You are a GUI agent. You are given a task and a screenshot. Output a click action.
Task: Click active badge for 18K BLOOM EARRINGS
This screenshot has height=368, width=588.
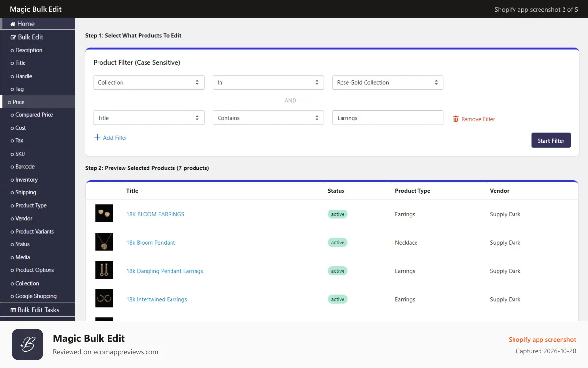pyautogui.click(x=338, y=214)
